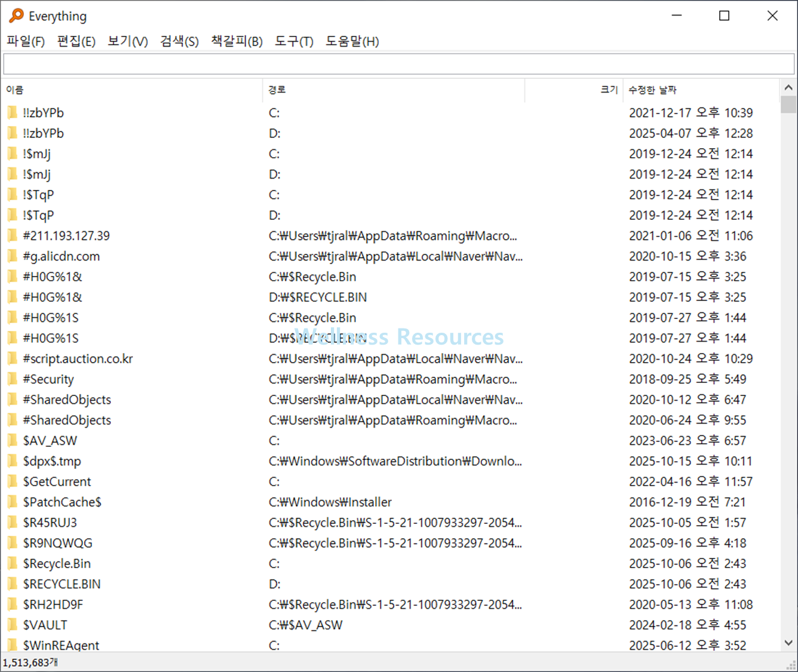This screenshot has width=798, height=672.
Task: Click folder icon of $GetCurrent
Action: (13, 481)
